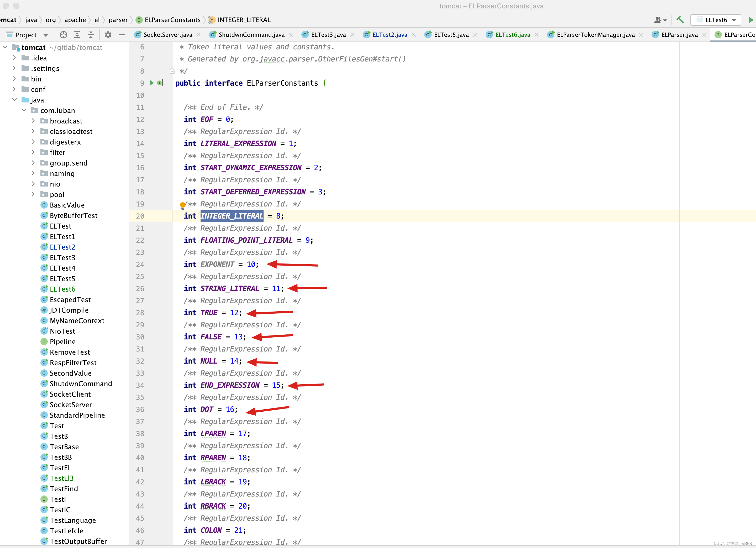Select the Pipeline interface file icon

click(44, 341)
